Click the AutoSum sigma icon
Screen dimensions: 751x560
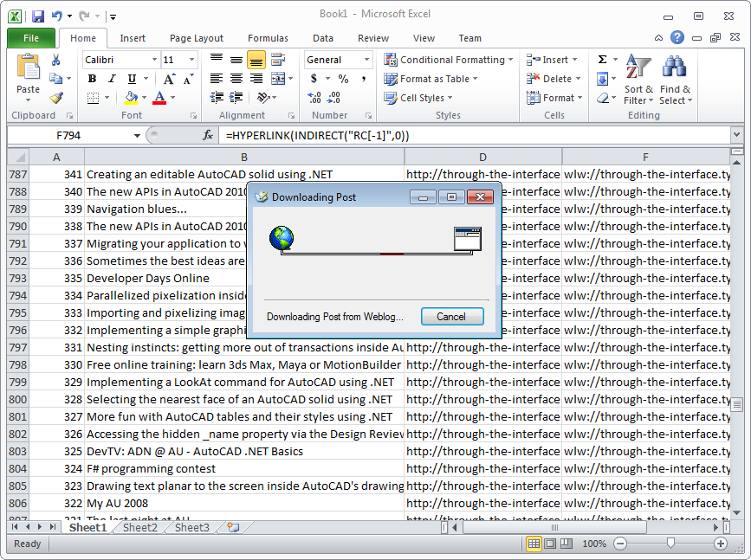(x=602, y=59)
